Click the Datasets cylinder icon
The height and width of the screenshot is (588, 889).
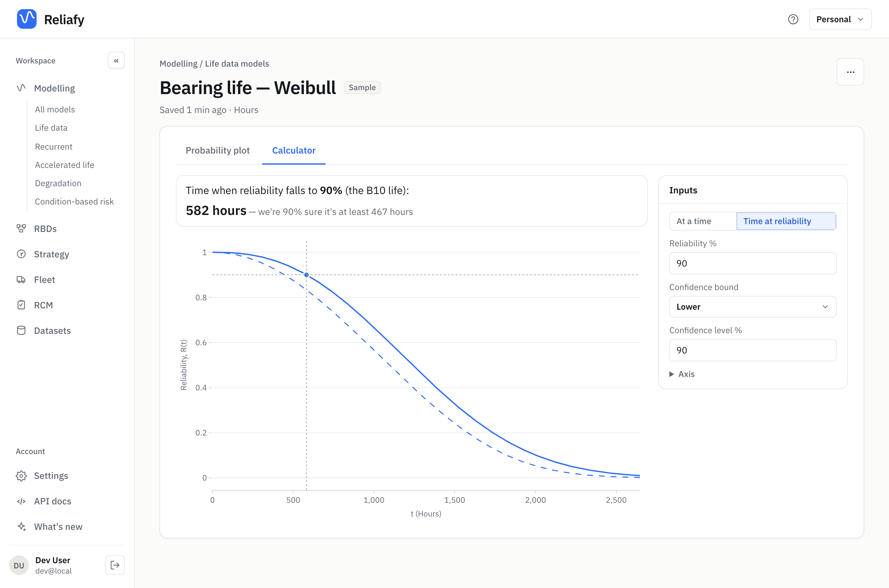(x=21, y=330)
